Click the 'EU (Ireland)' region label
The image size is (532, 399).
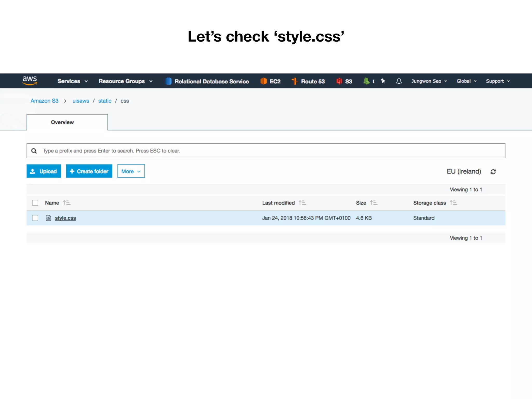464,171
